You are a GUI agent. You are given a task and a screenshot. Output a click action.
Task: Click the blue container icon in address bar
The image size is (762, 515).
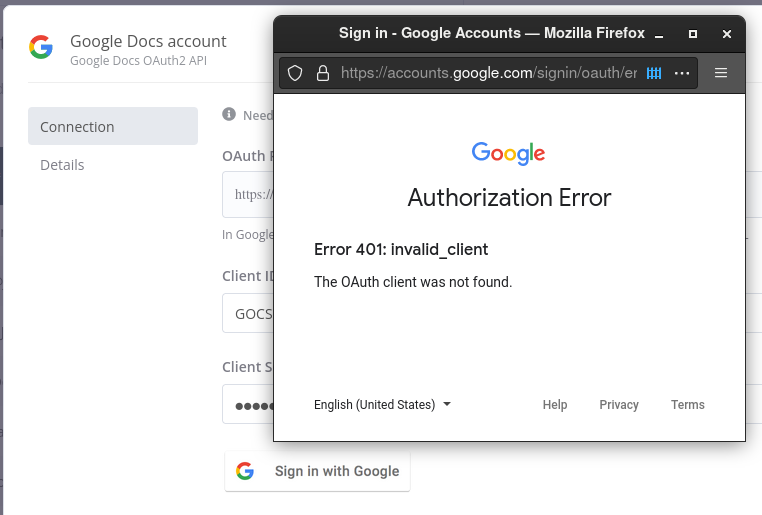tap(655, 73)
